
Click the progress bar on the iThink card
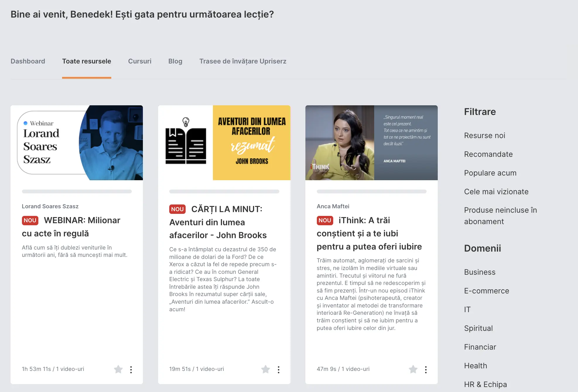click(x=372, y=191)
